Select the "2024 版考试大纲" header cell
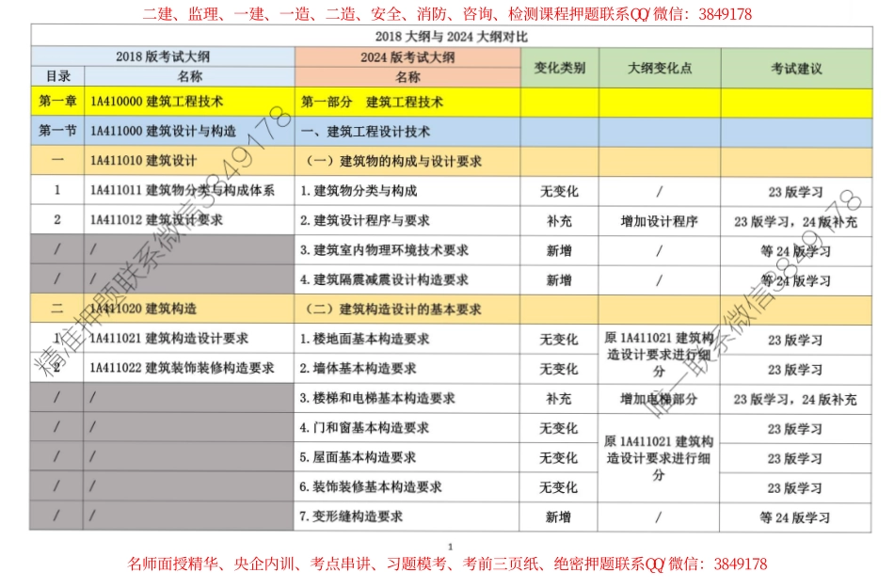 (407, 57)
